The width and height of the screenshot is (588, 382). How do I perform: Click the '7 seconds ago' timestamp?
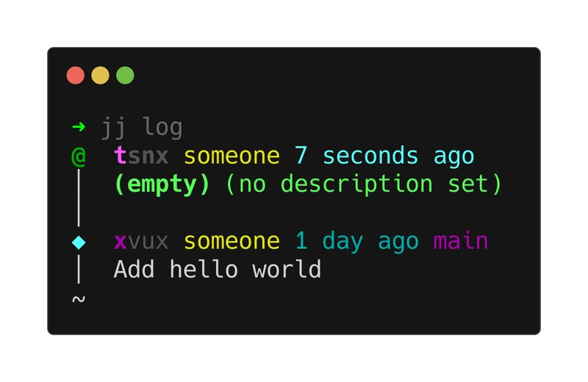[x=384, y=156]
